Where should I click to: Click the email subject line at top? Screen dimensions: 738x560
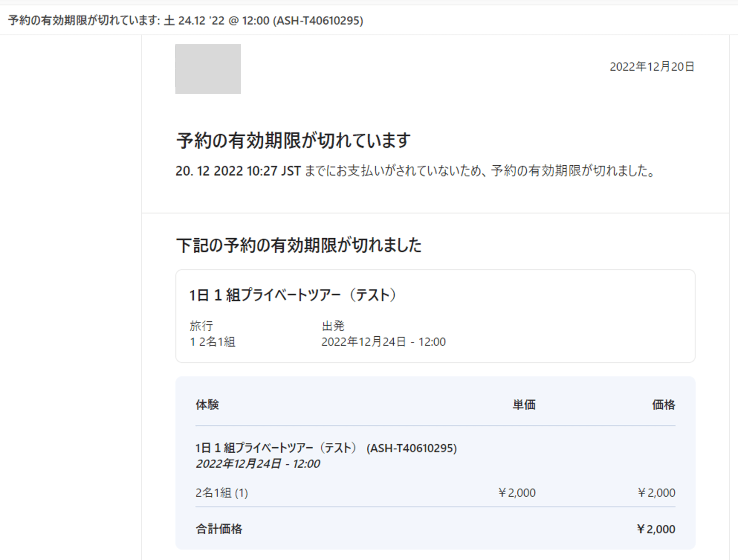(x=186, y=20)
